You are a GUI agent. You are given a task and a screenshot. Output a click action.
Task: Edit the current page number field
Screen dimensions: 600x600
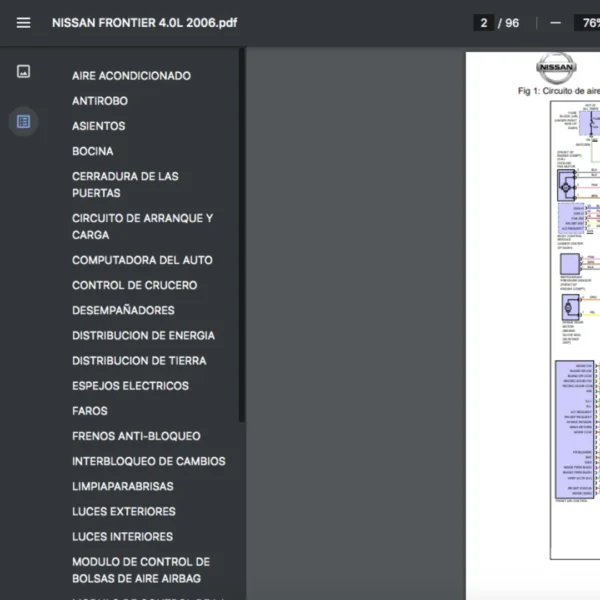pyautogui.click(x=484, y=23)
